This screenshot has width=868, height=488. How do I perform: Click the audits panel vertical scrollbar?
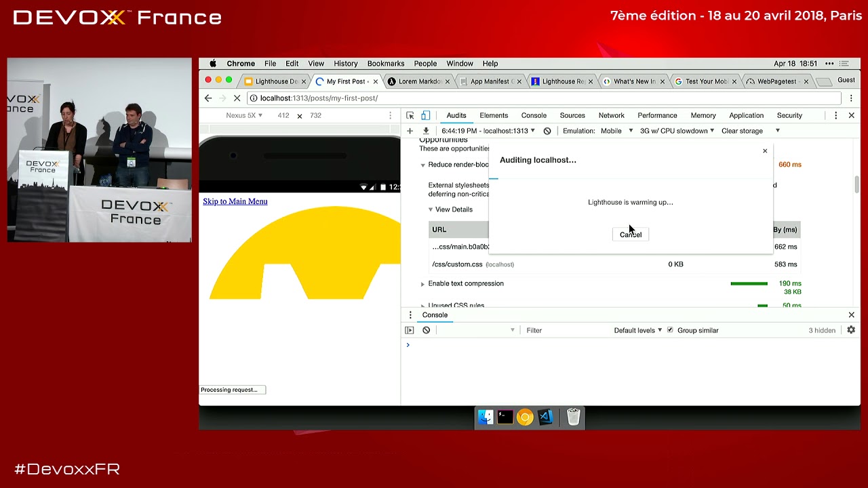[856, 184]
